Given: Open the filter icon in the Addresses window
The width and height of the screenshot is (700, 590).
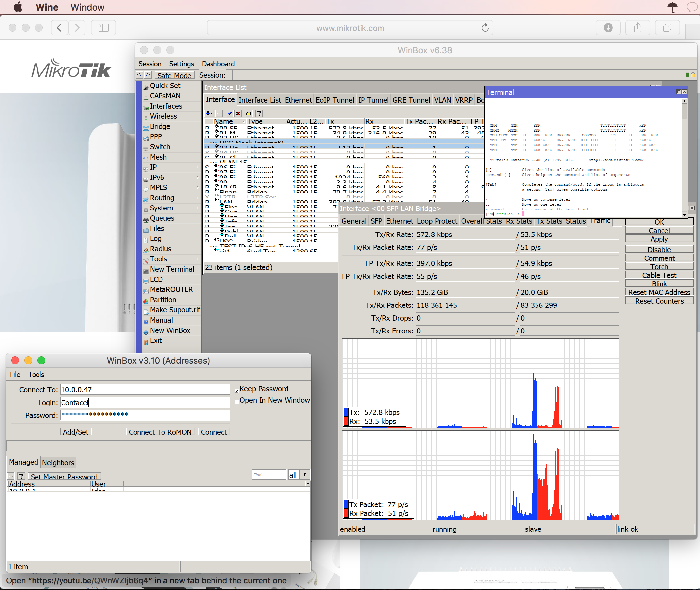Looking at the screenshot, I should (21, 476).
